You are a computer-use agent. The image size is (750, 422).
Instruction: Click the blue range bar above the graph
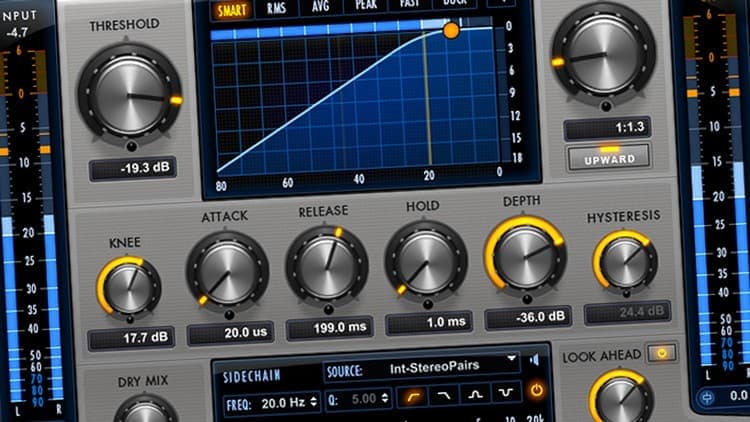pyautogui.click(x=352, y=29)
